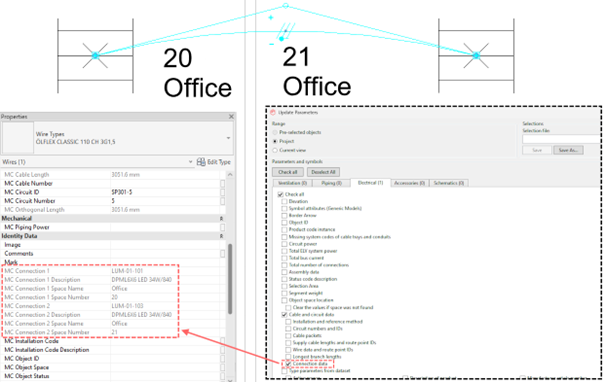The height and width of the screenshot is (382, 605).
Task: Click the wire tick-mark symbol
Action: 286,32
